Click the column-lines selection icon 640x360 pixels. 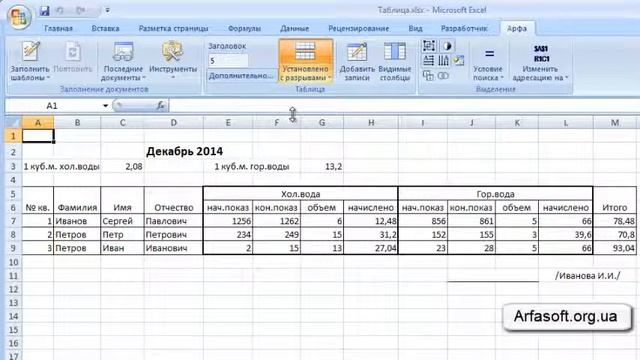pos(444,61)
